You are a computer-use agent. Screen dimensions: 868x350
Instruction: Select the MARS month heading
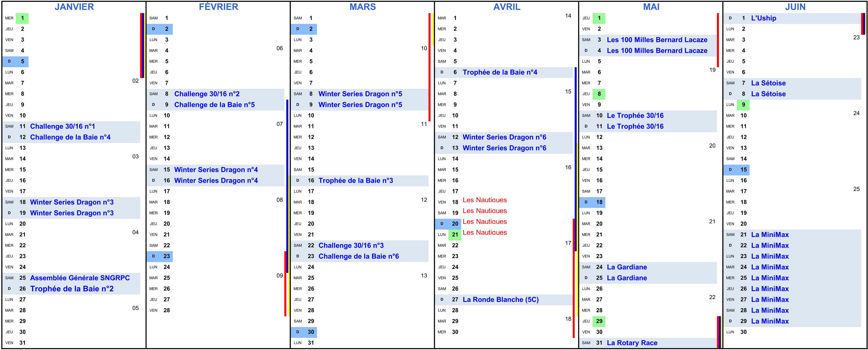click(363, 7)
